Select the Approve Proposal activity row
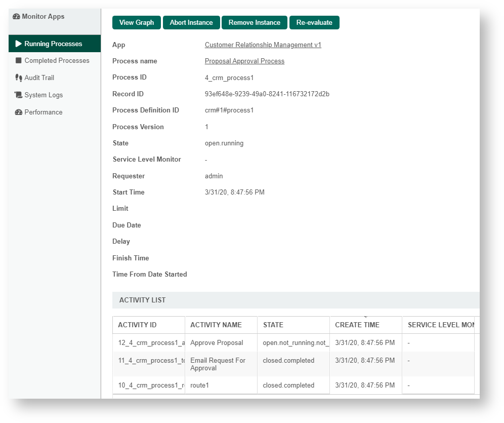The width and height of the screenshot is (504, 423). 217,343
